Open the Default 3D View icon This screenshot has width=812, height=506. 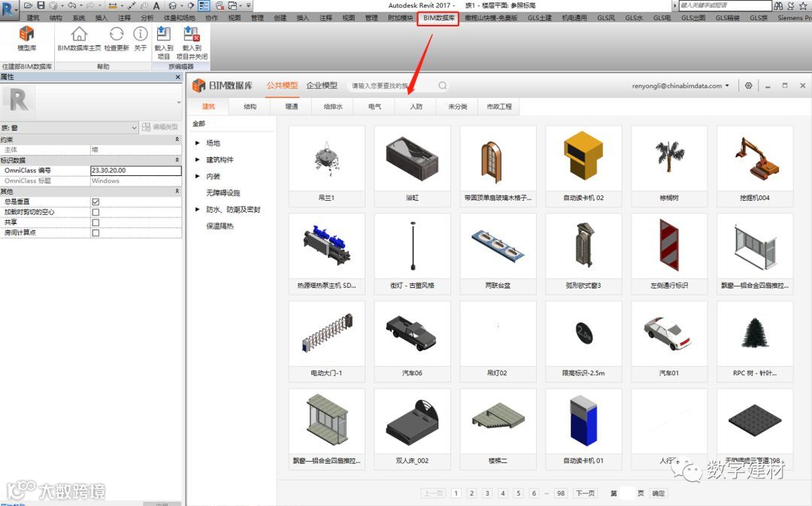pyautogui.click(x=172, y=6)
